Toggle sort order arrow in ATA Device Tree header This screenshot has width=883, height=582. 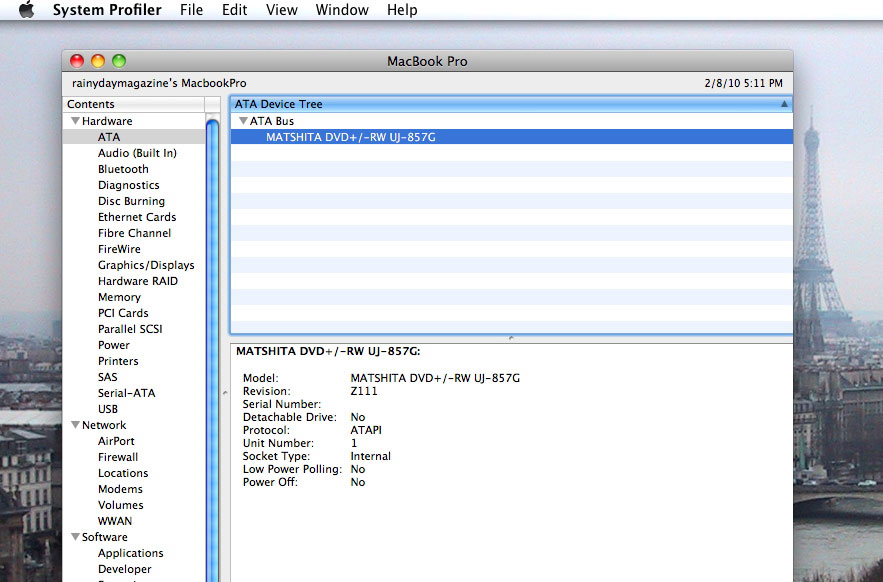coord(784,104)
